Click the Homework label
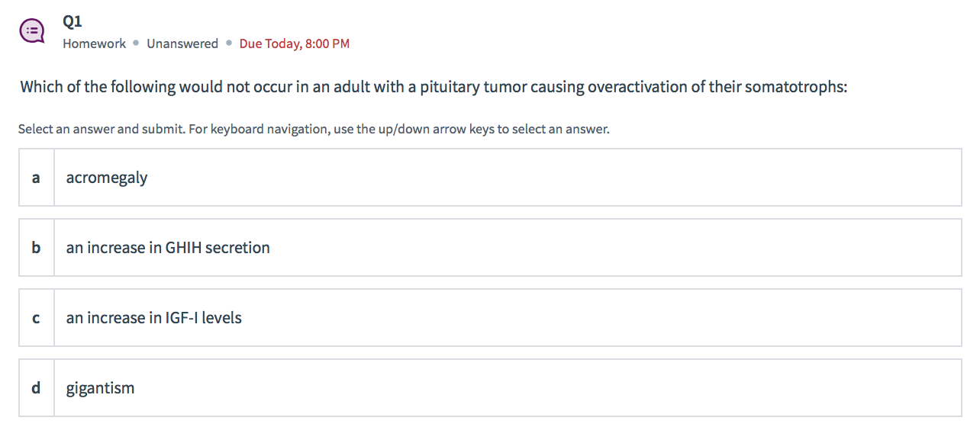 click(x=94, y=43)
